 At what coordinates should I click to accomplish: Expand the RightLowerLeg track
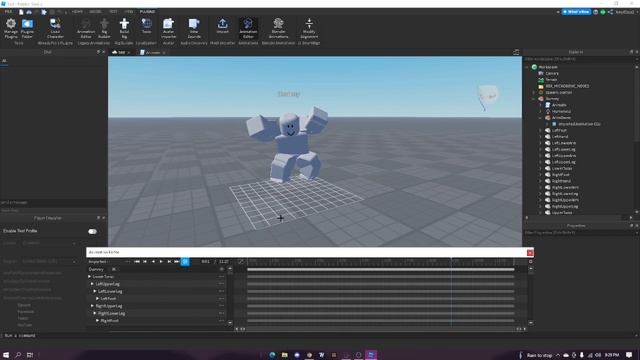[x=95, y=313]
